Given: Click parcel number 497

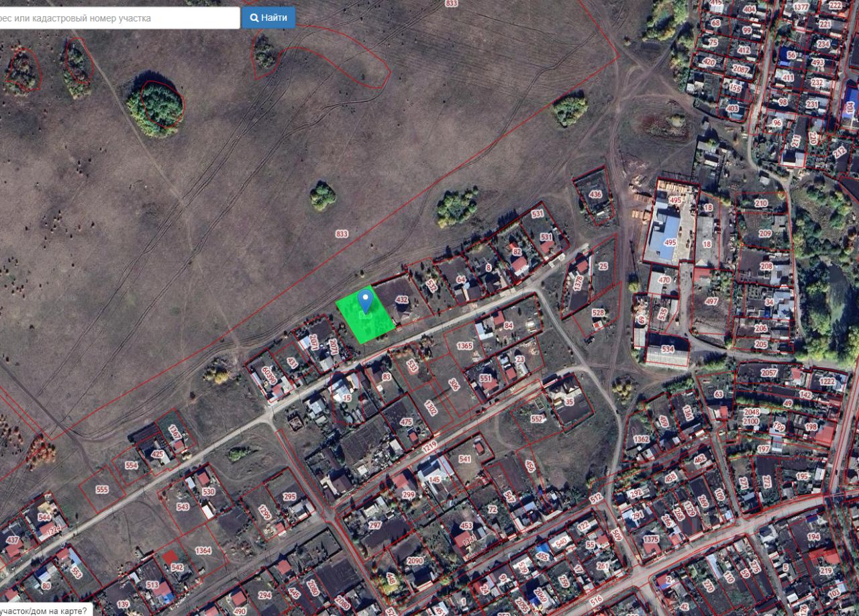Looking at the screenshot, I should (x=711, y=302).
